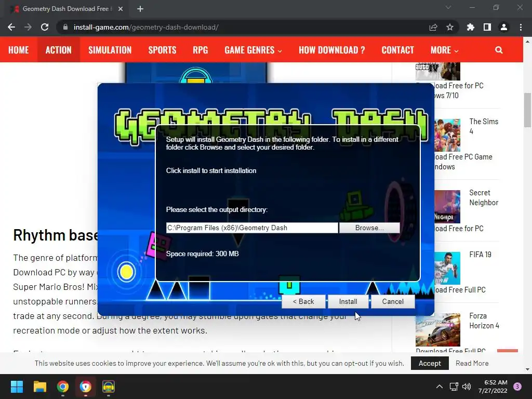Bookmark the page with the star icon
The width and height of the screenshot is (532, 399).
tap(450, 27)
